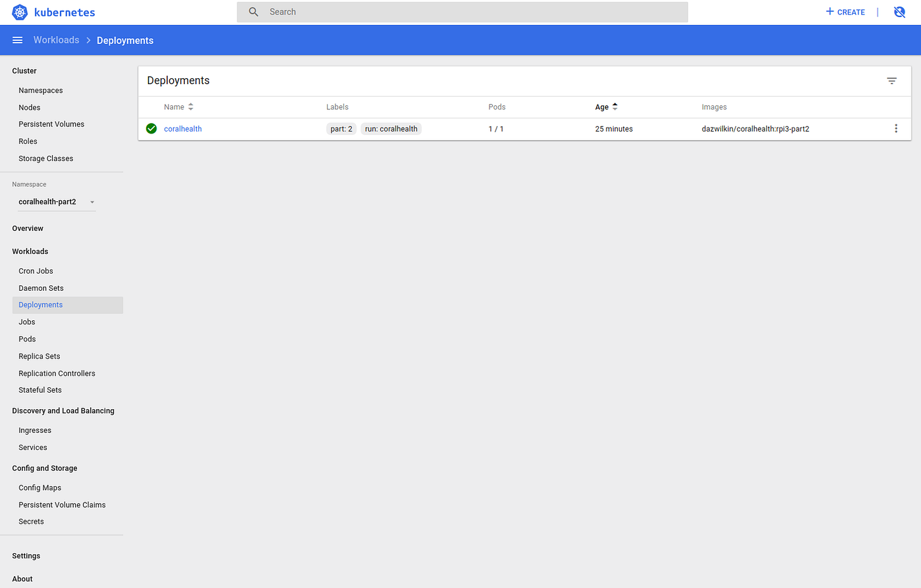
Task: Go to Persistent Volume Claims
Action: coord(62,505)
